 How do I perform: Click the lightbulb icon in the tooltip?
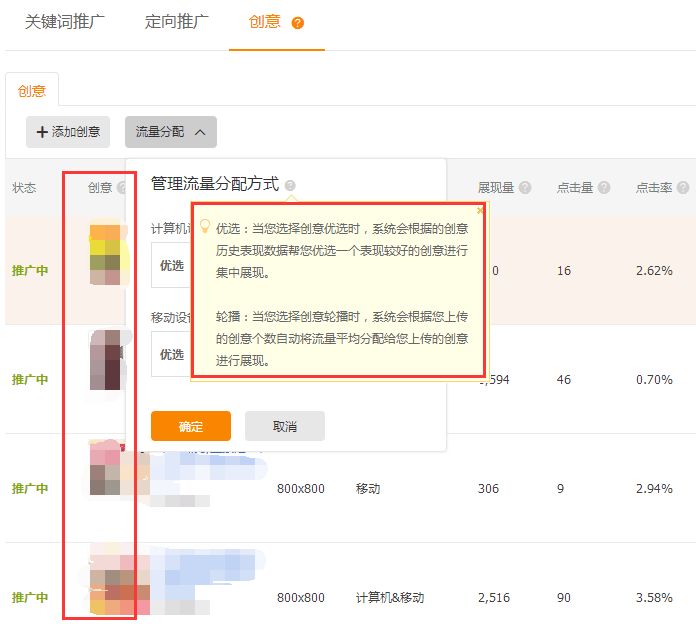pos(205,226)
